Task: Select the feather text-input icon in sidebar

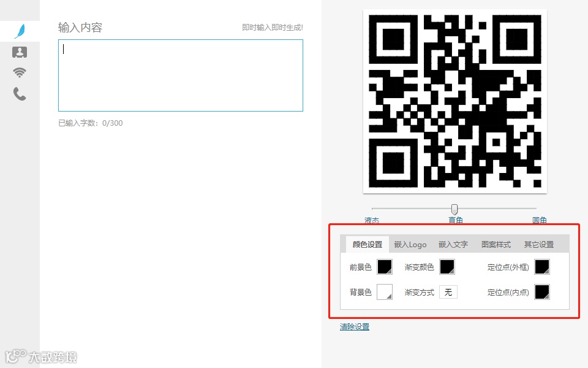Action: coord(20,31)
